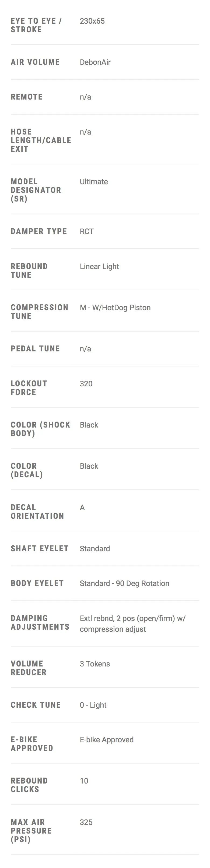Click the Damping Adjustments description text
This screenshot has width=210, height=868.
pyautogui.click(x=132, y=624)
